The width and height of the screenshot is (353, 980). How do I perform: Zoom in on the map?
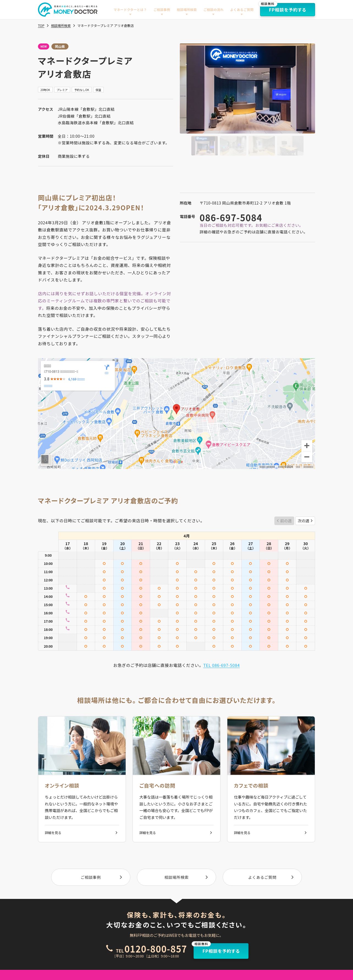[x=307, y=446]
